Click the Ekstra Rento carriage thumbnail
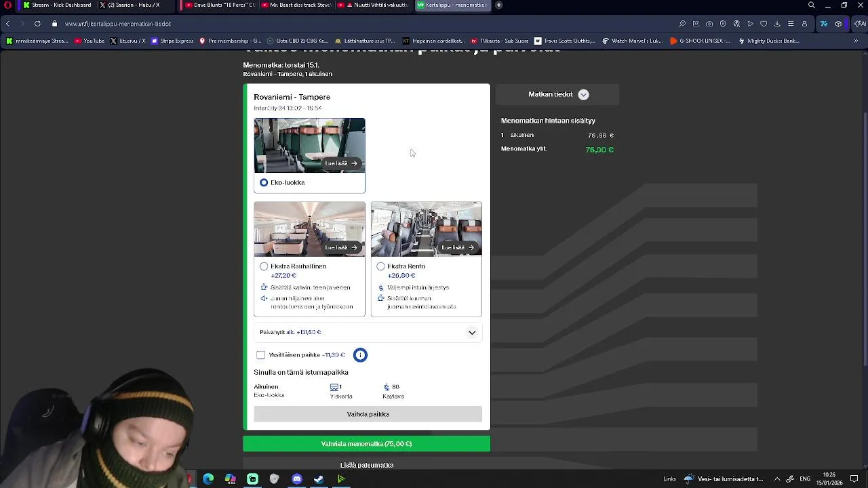The image size is (868, 488). [x=427, y=229]
